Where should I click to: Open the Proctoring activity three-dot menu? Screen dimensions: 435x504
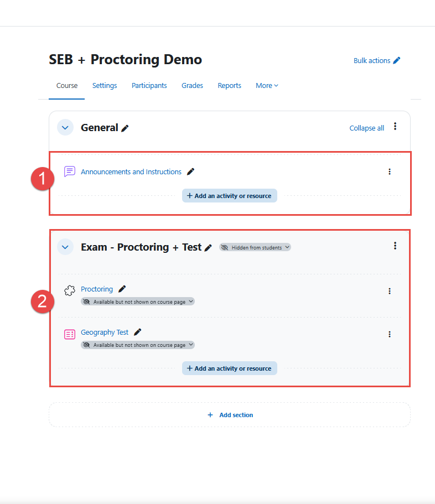tap(390, 291)
